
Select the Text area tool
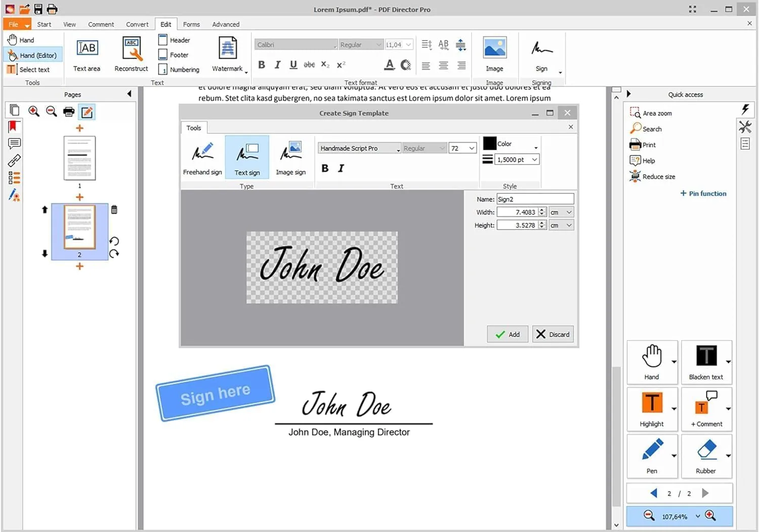click(x=87, y=53)
